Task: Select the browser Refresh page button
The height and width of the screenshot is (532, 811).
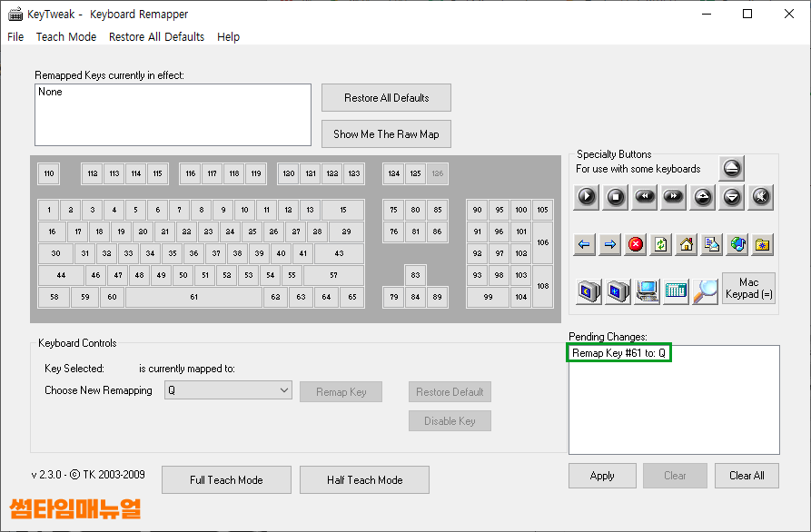Action: (660, 244)
